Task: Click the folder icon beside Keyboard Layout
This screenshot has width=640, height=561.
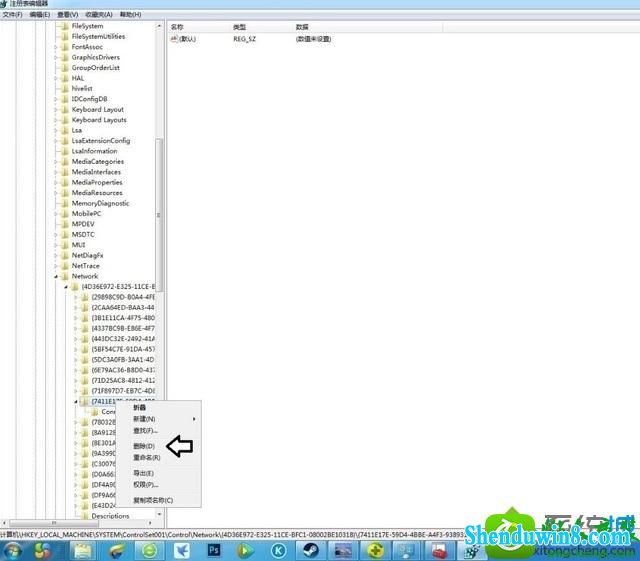Action: tap(64, 109)
